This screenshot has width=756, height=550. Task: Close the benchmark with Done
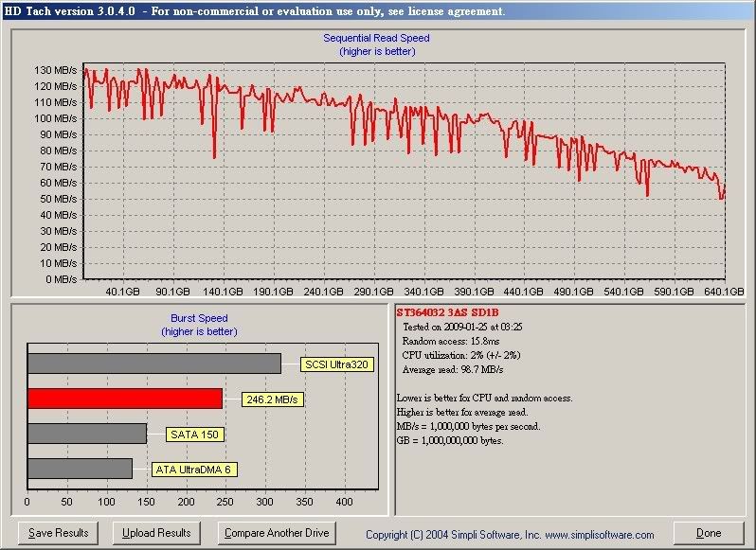click(x=708, y=533)
